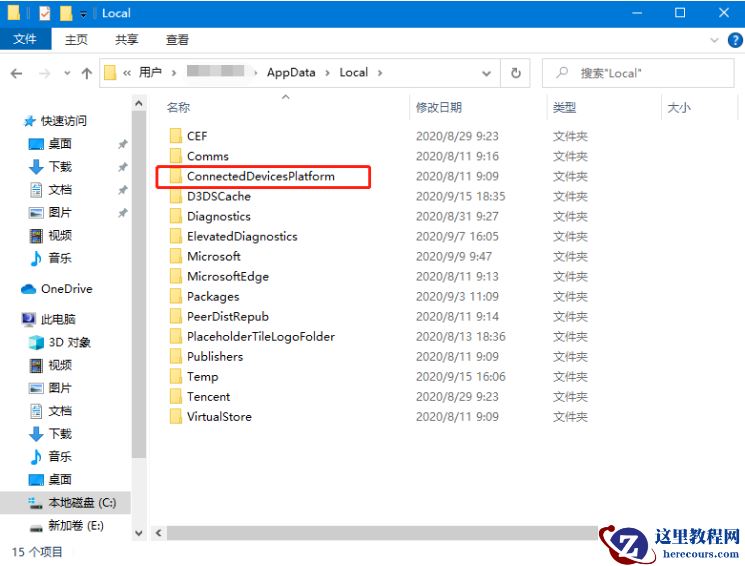Select the ConnectedDevicesPlatform folder icon
The image size is (745, 566).
[176, 176]
